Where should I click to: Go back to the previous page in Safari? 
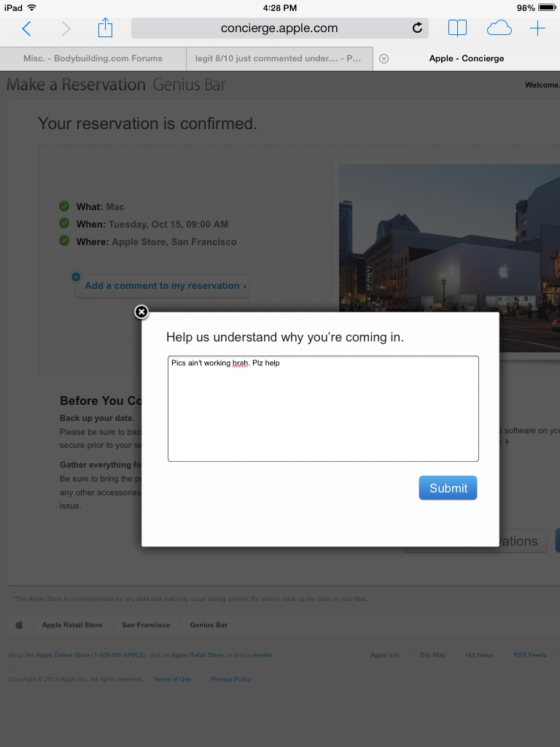click(x=27, y=28)
